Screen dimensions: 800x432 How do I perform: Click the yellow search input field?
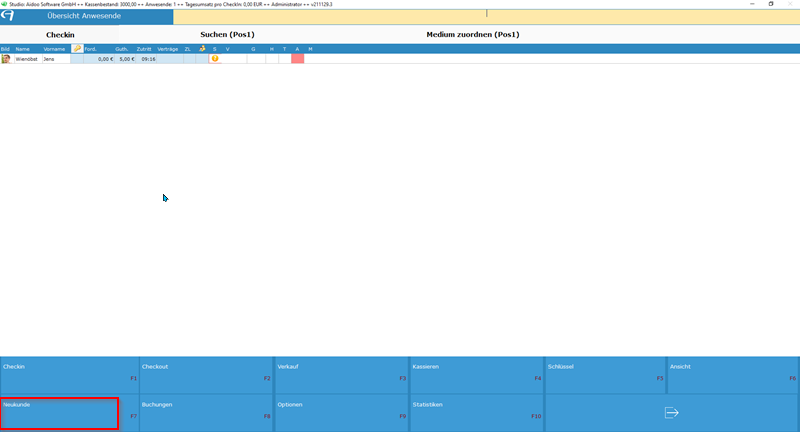tap(486, 16)
